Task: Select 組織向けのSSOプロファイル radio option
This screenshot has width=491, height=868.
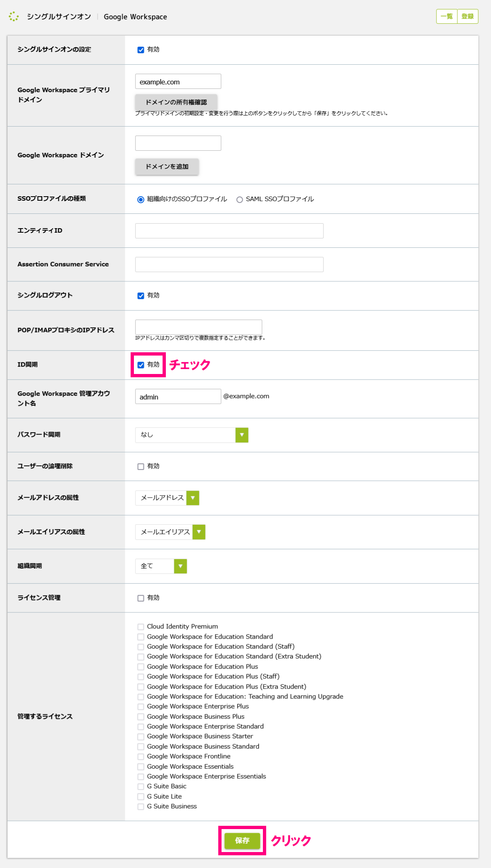Action: click(141, 199)
